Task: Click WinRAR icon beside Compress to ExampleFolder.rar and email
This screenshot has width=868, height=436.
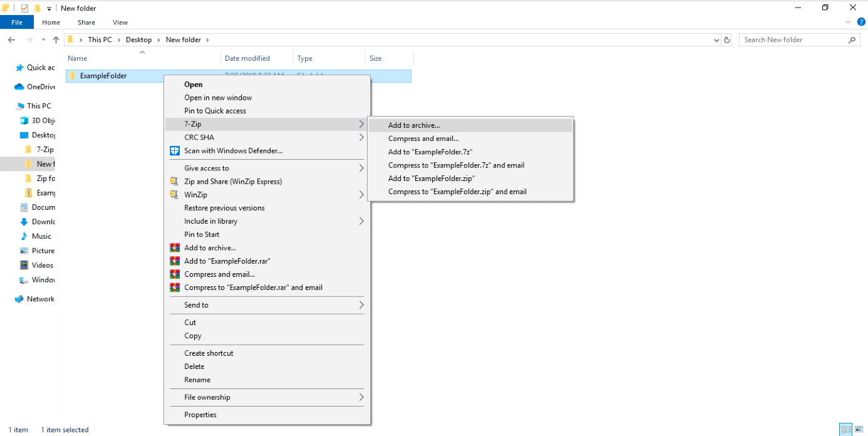Action: tap(175, 288)
